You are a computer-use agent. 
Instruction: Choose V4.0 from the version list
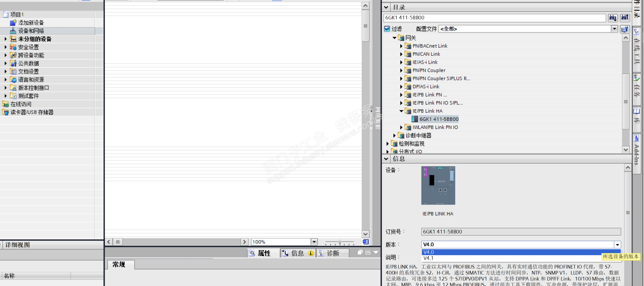coord(521,252)
